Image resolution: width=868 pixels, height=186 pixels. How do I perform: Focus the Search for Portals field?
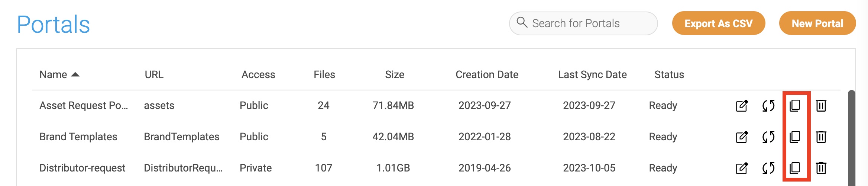(583, 23)
